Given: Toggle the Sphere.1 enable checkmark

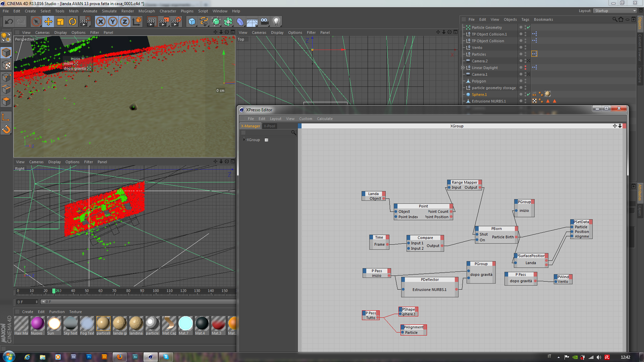Looking at the screenshot, I should click(529, 95).
